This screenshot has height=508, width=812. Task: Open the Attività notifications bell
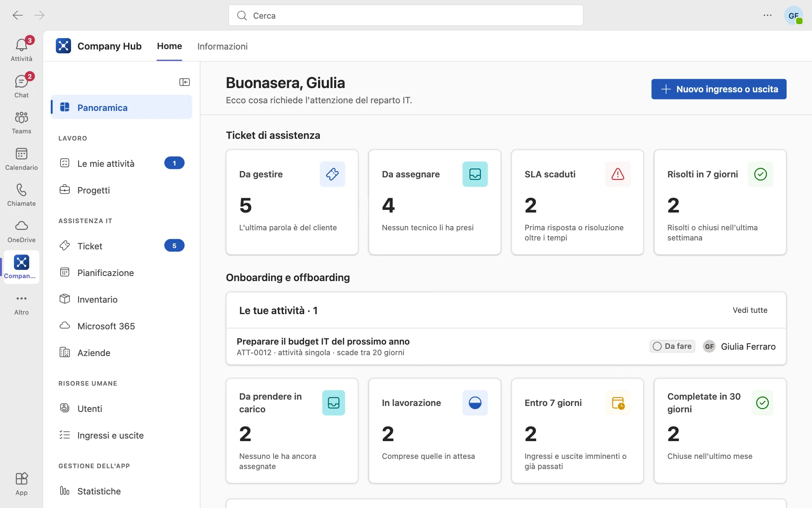[22, 49]
